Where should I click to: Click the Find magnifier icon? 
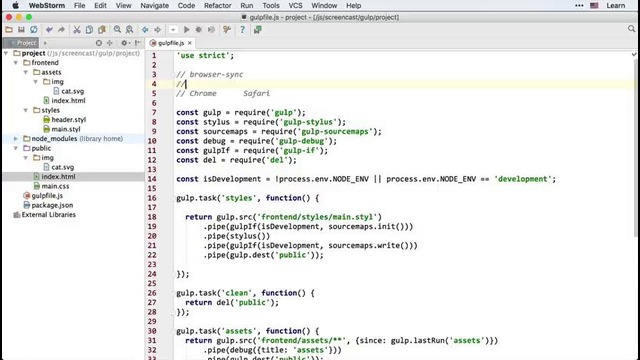(x=117, y=30)
